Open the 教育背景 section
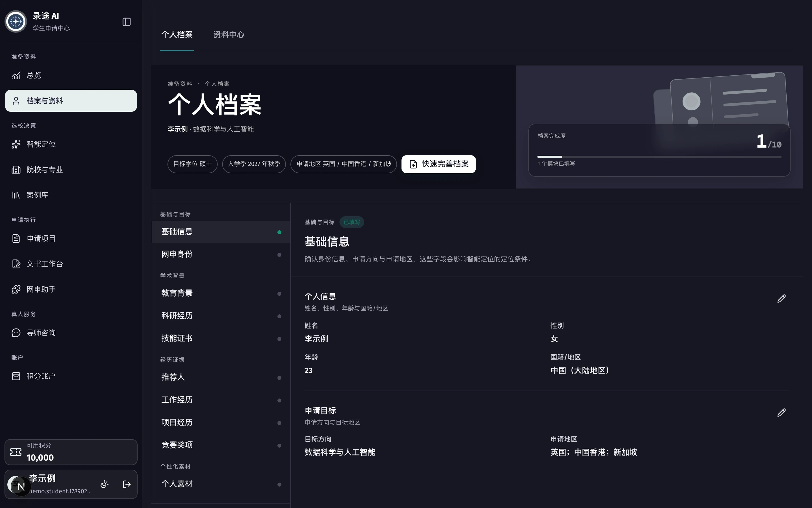812x508 pixels. 221,293
